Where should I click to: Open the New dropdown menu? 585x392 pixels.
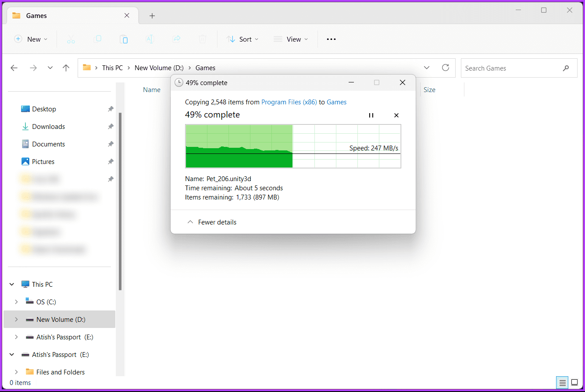click(x=31, y=39)
